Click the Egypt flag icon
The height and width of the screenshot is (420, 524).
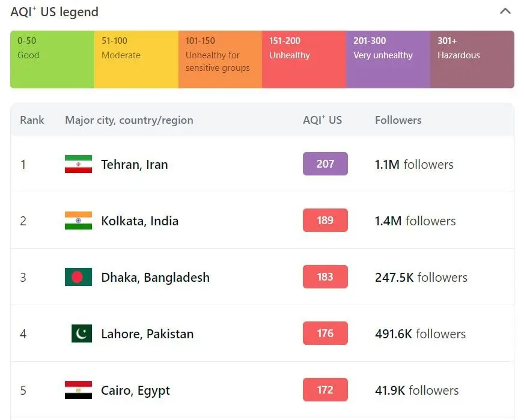tap(78, 390)
